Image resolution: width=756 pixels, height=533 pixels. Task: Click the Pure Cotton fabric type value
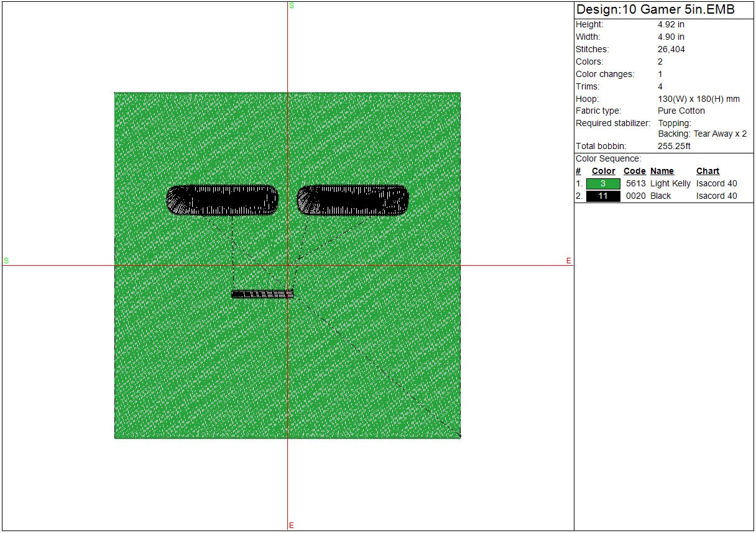click(681, 111)
